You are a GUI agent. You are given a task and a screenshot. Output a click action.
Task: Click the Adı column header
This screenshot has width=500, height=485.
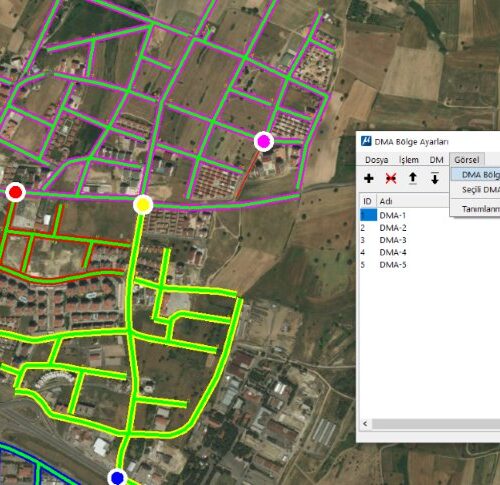413,201
